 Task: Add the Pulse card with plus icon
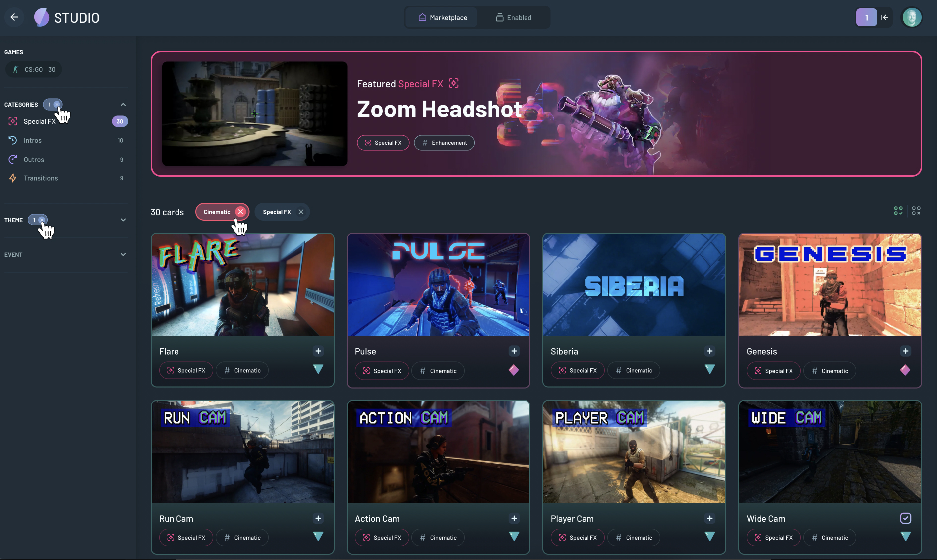click(514, 351)
